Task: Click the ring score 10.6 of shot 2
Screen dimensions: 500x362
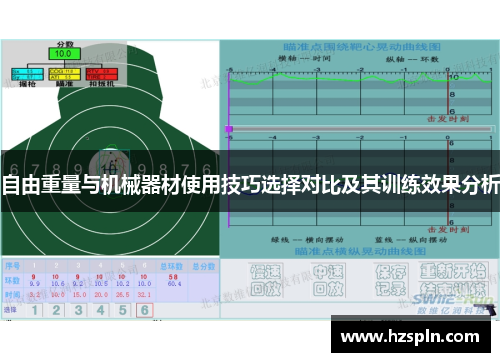Action: pyautogui.click(x=58, y=284)
